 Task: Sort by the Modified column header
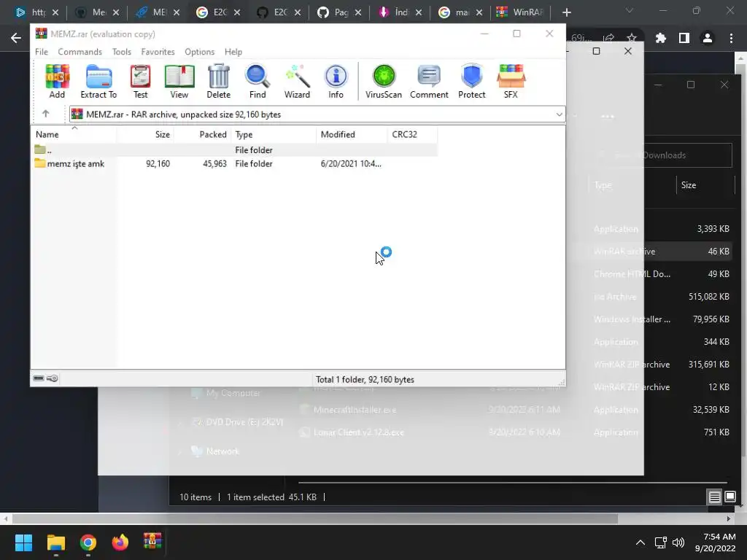(x=352, y=134)
